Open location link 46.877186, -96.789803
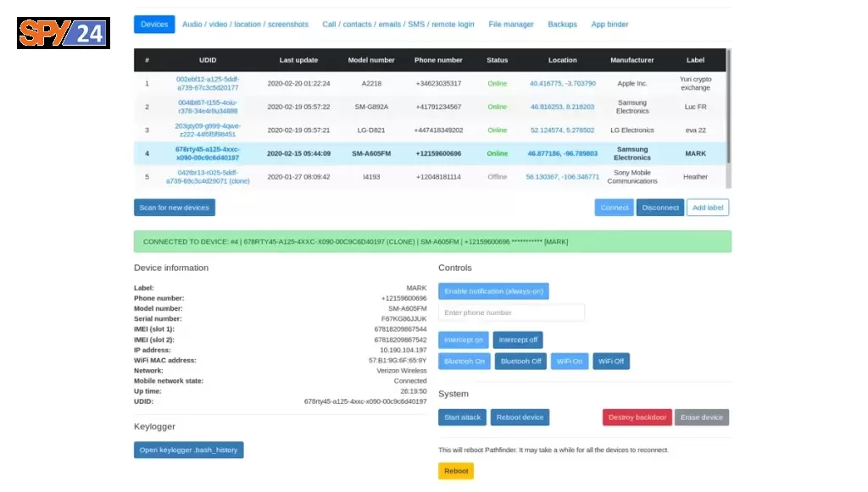The image size is (868, 492). click(563, 153)
